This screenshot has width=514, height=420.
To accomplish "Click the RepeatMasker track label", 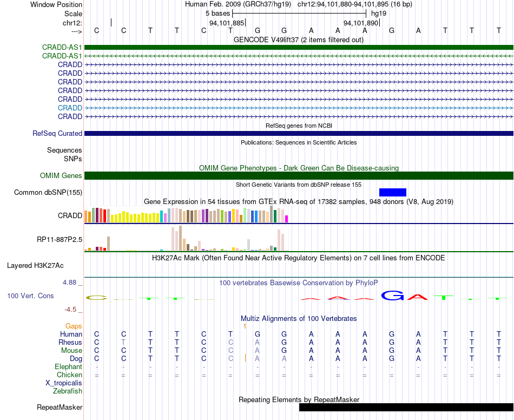I will (60, 407).
